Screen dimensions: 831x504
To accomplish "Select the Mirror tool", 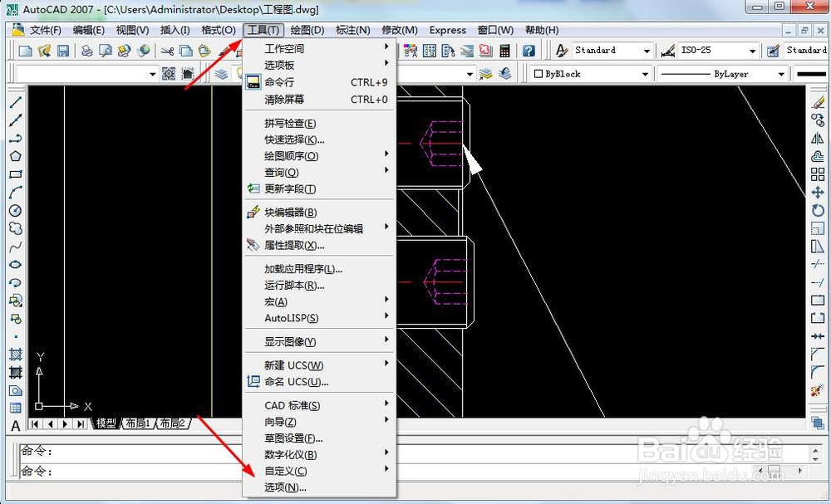I will click(818, 138).
